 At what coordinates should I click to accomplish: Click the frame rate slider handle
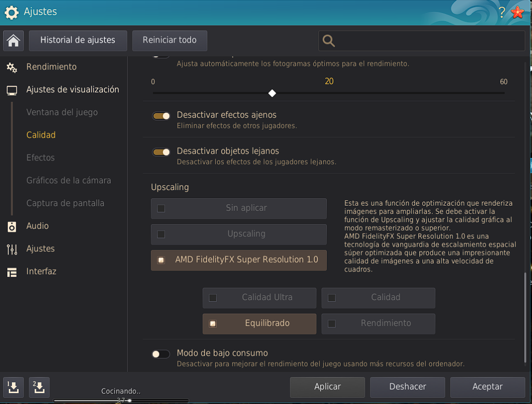[272, 93]
